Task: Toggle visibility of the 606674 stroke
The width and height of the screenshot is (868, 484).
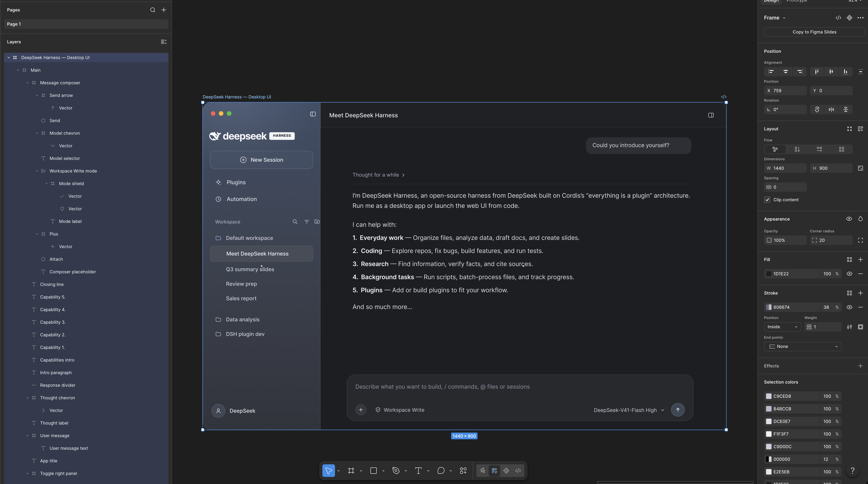Action: click(x=849, y=307)
